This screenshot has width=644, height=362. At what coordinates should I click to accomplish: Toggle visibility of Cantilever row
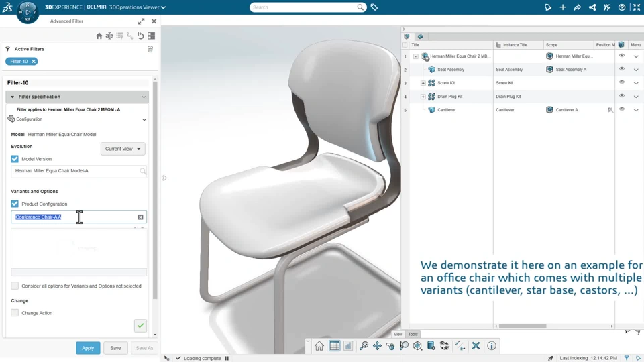coord(622,109)
